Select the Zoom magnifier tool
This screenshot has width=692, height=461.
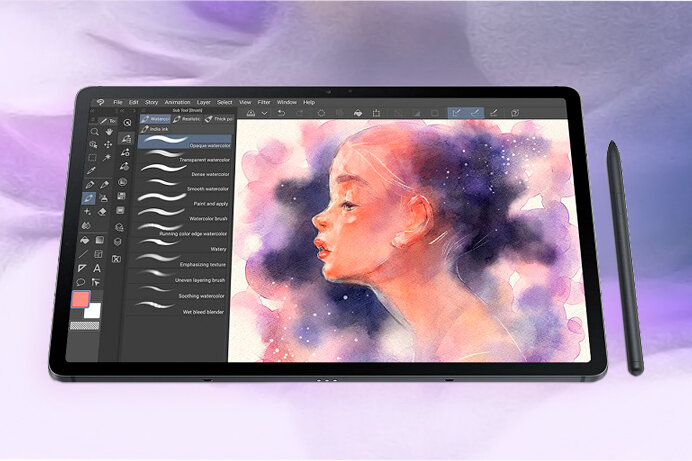point(94,131)
